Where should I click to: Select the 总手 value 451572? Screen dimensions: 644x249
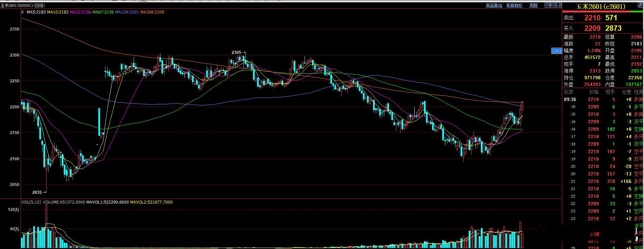(x=592, y=58)
